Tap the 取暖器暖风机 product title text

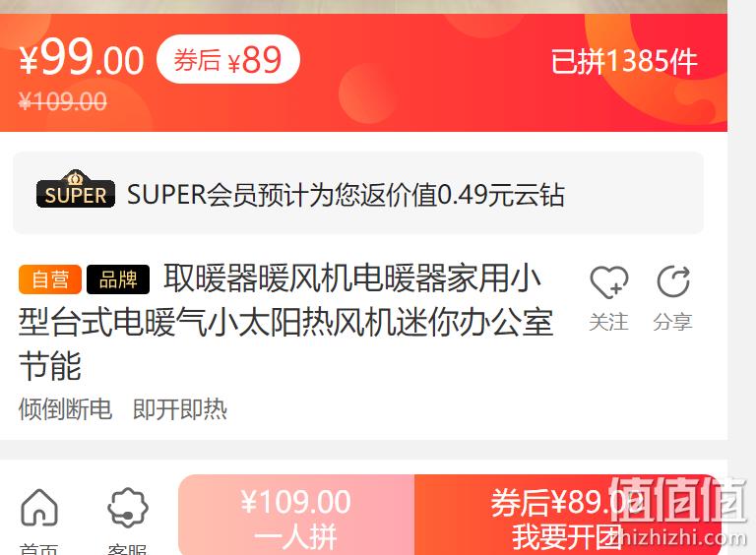tap(285, 322)
